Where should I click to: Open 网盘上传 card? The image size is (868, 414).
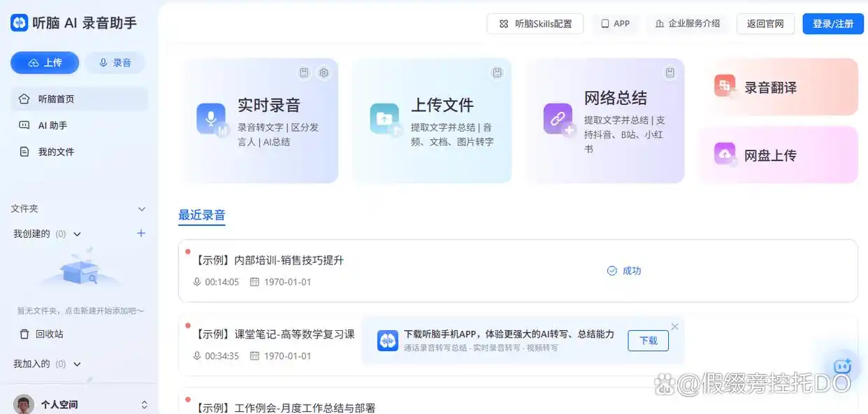779,155
